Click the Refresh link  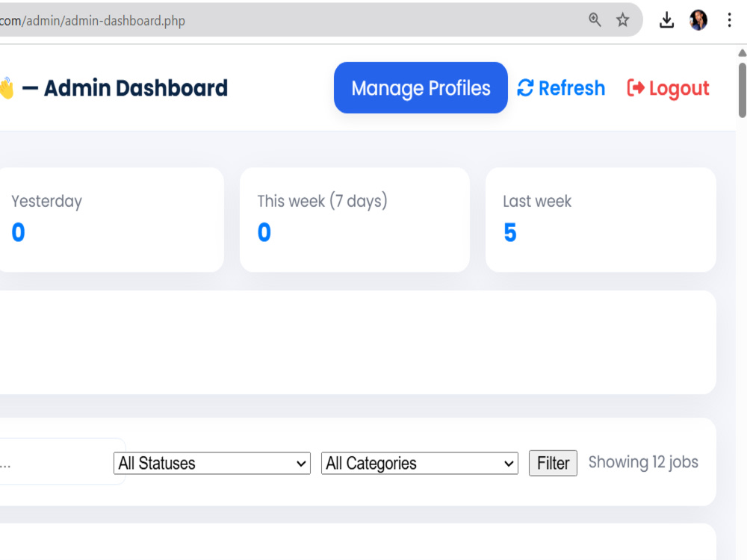[x=561, y=88]
